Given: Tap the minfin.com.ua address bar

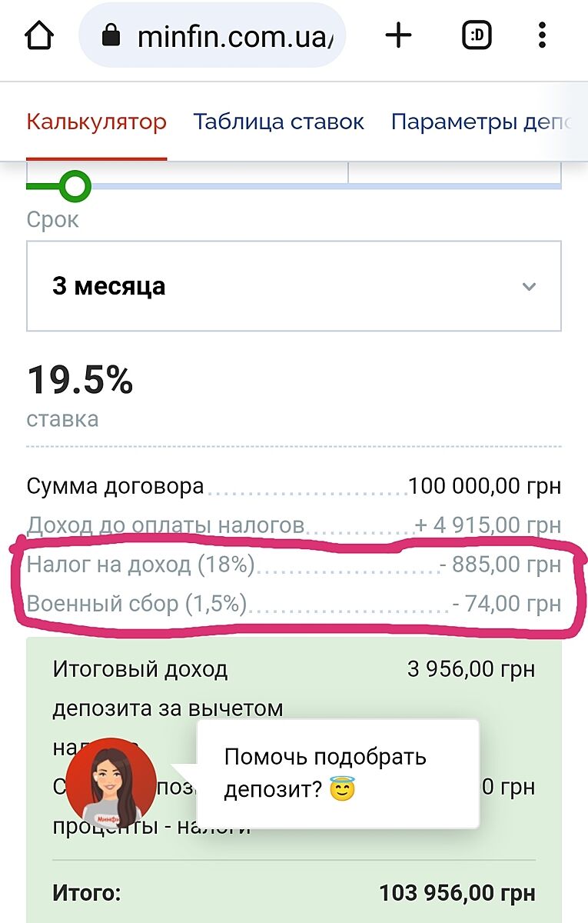Looking at the screenshot, I should [231, 37].
